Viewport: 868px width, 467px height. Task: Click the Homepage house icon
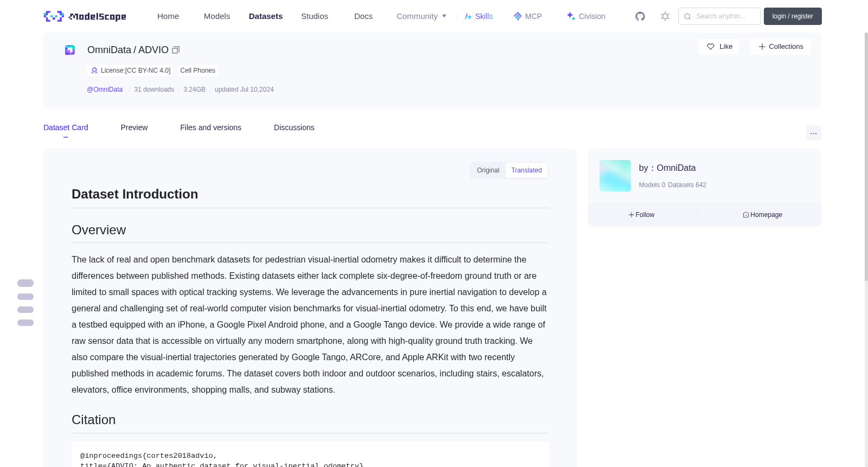click(746, 215)
